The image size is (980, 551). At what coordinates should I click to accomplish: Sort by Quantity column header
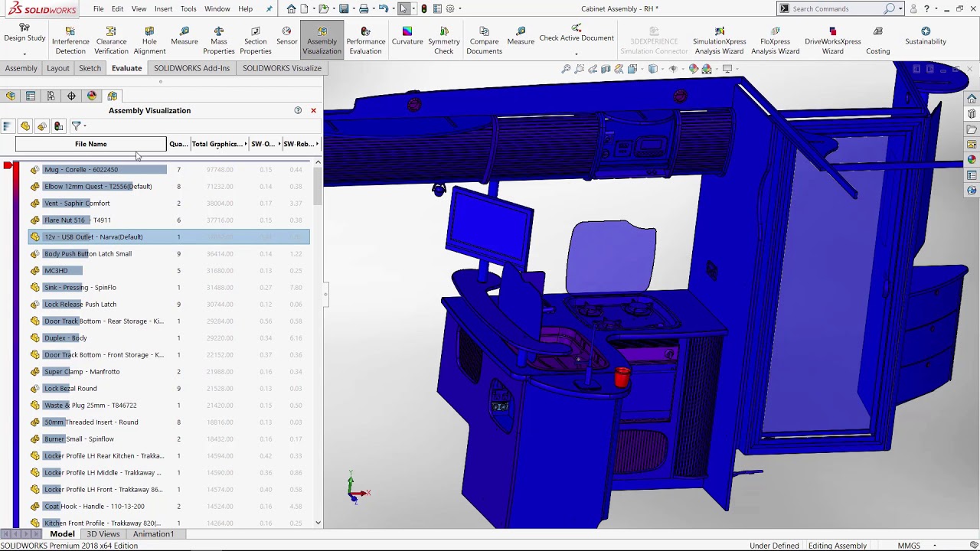[178, 144]
